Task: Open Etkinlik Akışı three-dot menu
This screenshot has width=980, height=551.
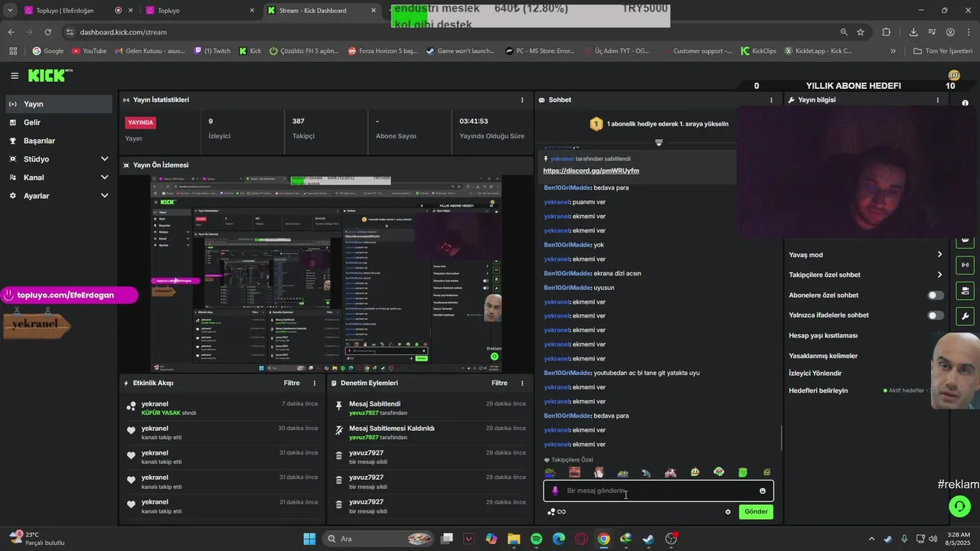Action: [314, 383]
